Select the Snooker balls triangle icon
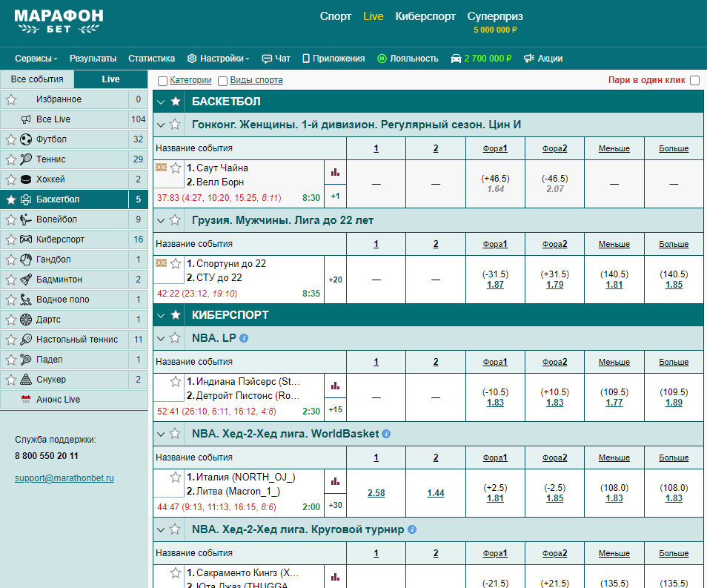This screenshot has width=707, height=588. click(x=26, y=380)
